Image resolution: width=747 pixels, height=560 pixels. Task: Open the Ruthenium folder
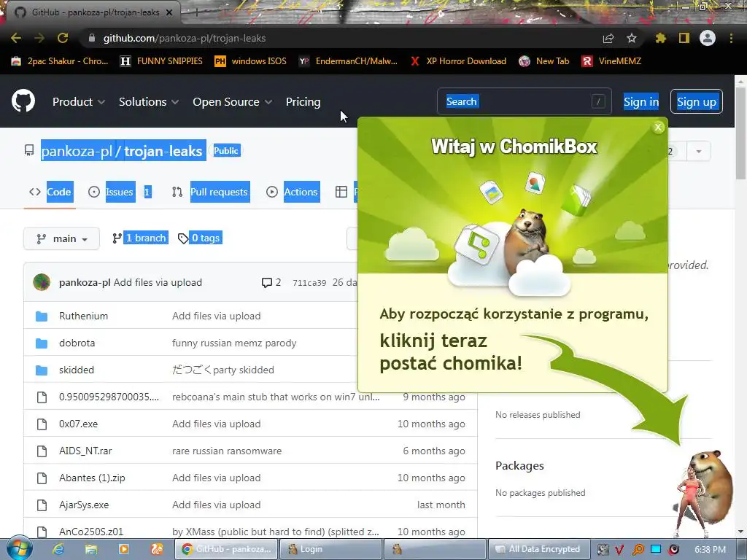83,316
